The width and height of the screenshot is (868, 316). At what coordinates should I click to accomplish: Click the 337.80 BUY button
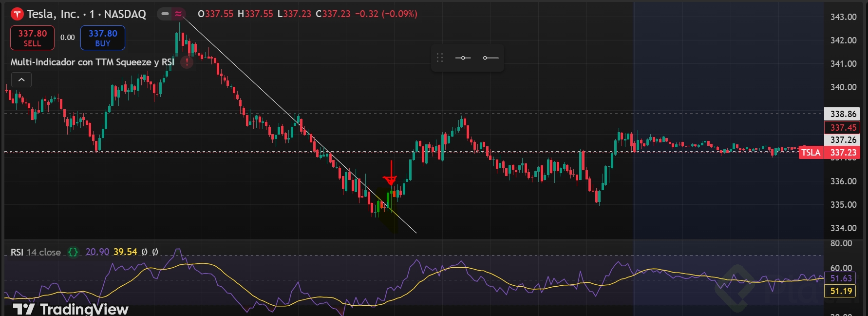point(103,38)
